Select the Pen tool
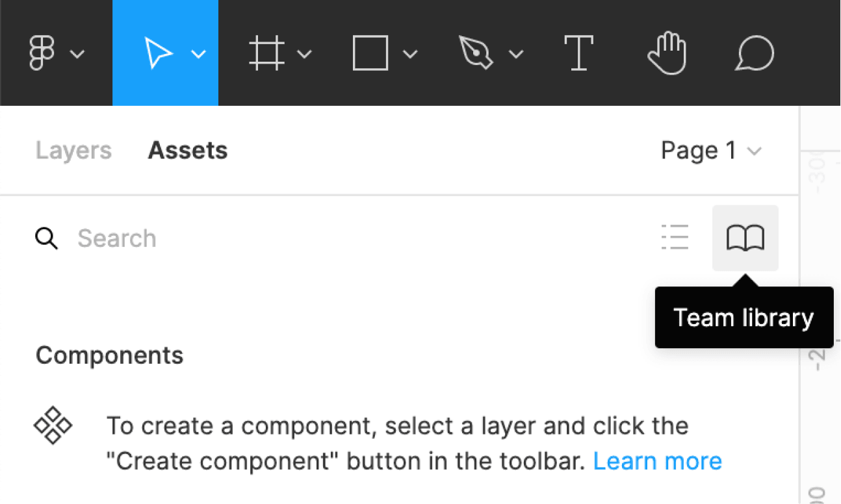The image size is (841, 504). pos(476,53)
